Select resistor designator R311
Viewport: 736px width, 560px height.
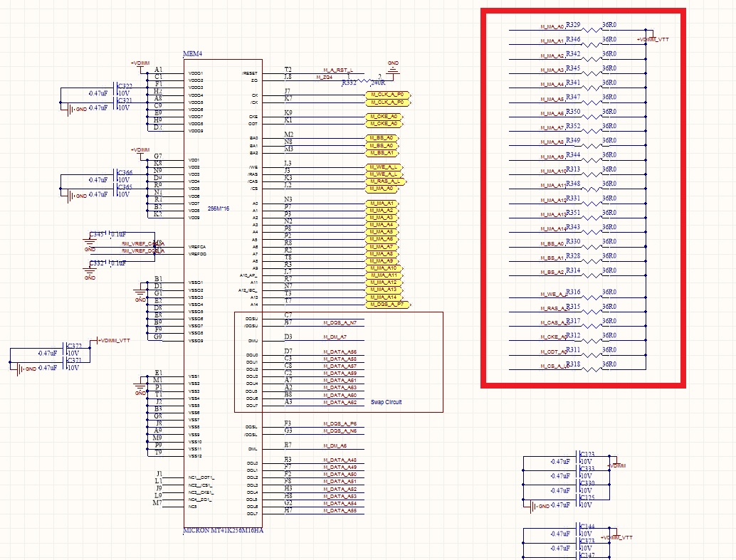[573, 349]
